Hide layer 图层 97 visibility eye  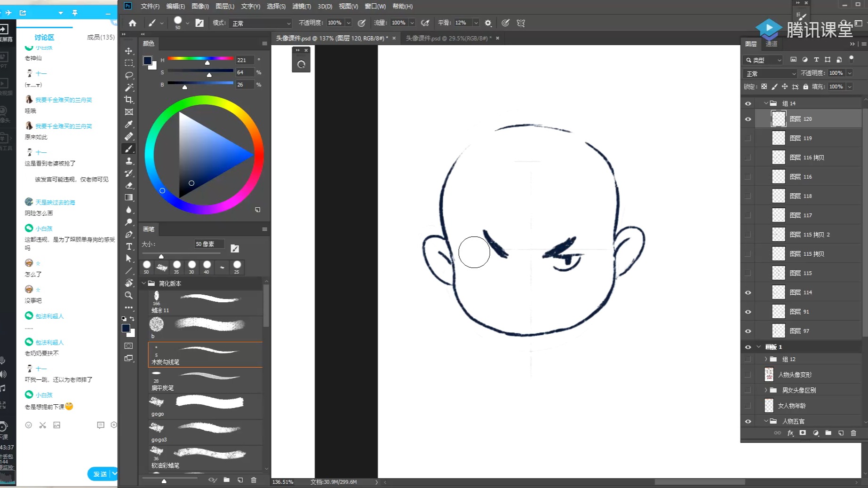point(748,331)
